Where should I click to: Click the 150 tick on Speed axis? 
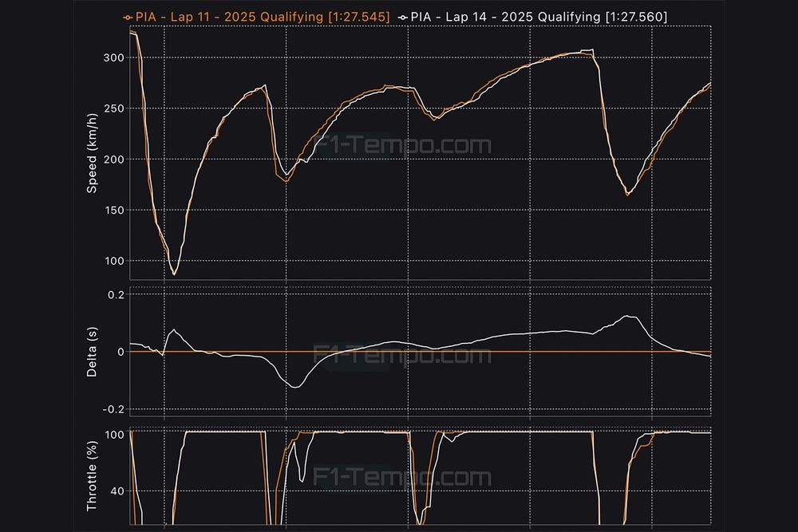(x=114, y=211)
